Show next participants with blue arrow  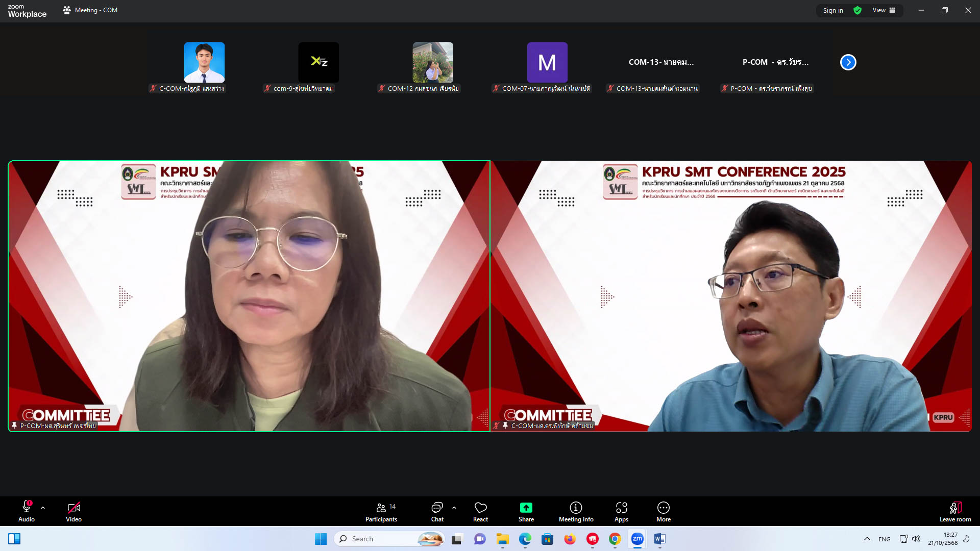tap(848, 62)
